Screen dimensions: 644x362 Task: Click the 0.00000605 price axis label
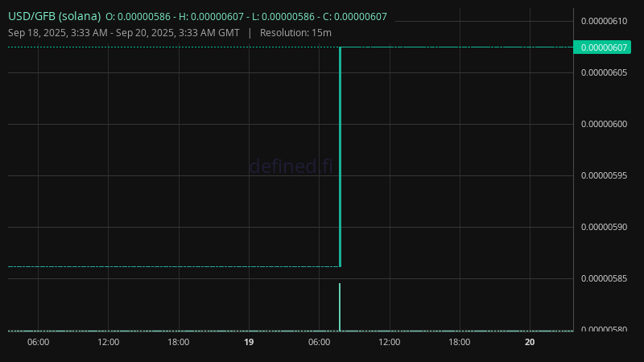coord(605,72)
